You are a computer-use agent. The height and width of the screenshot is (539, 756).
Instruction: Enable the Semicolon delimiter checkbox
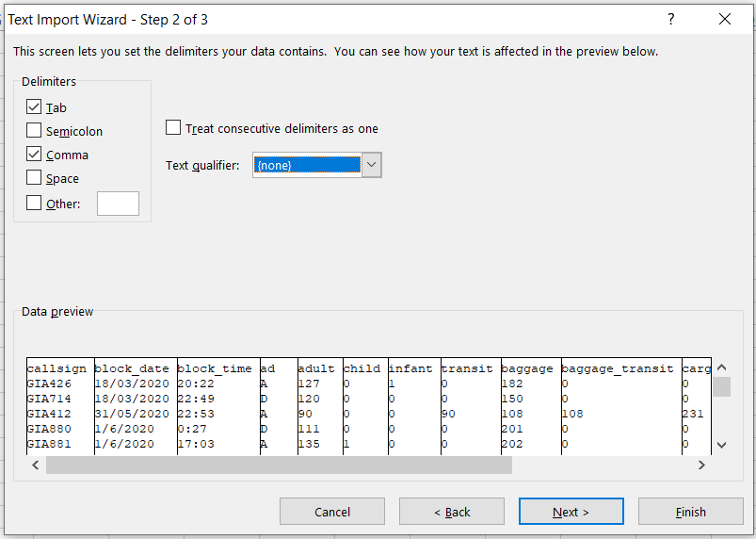point(35,131)
